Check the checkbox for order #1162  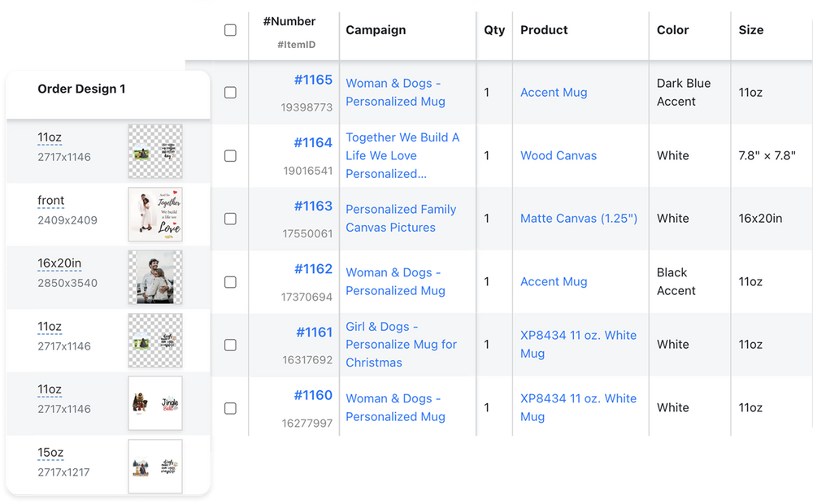tap(230, 281)
